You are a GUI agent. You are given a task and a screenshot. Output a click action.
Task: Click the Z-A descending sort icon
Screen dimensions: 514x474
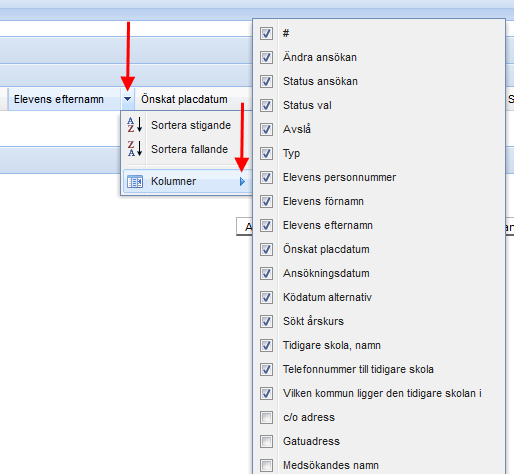135,149
